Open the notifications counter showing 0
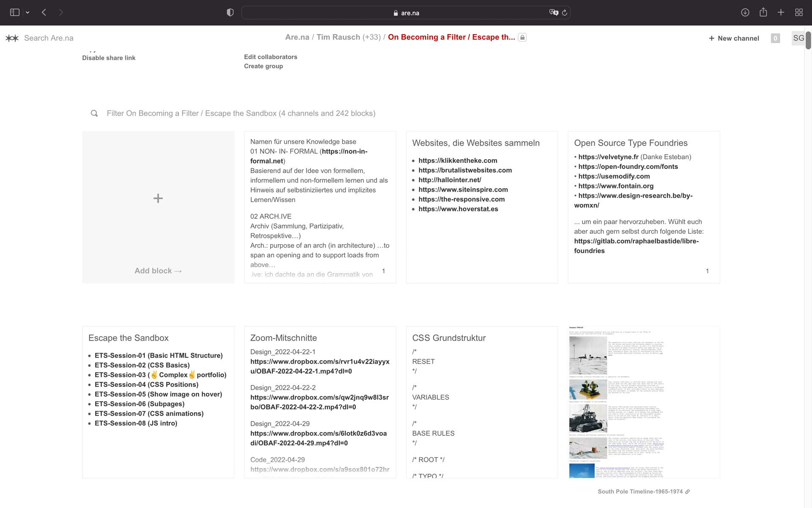812x508 pixels. (775, 38)
